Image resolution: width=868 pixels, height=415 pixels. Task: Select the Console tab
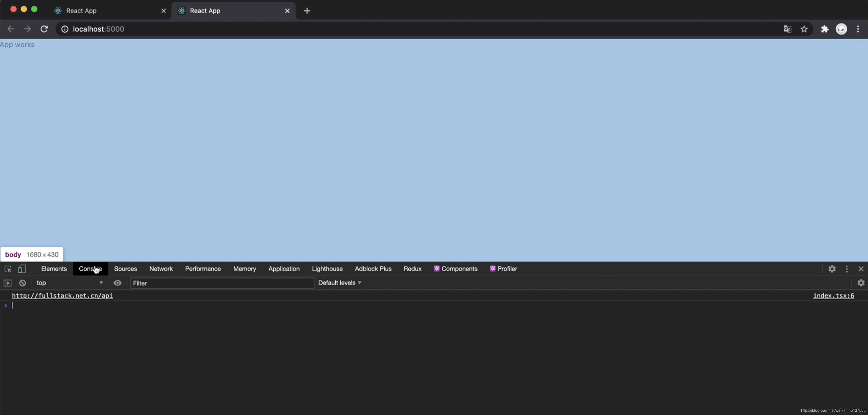pos(90,269)
